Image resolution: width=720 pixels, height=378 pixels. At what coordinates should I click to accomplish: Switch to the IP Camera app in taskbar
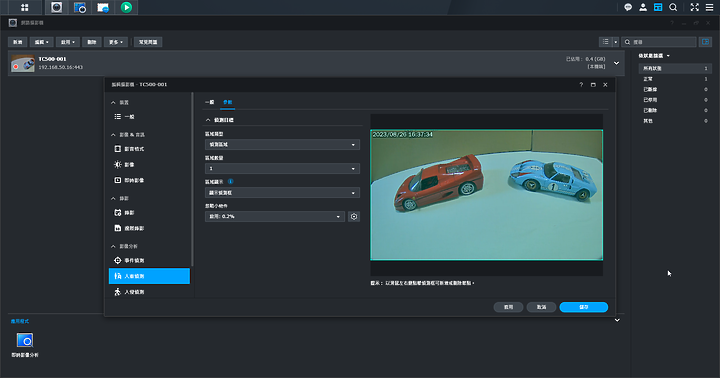click(56, 7)
